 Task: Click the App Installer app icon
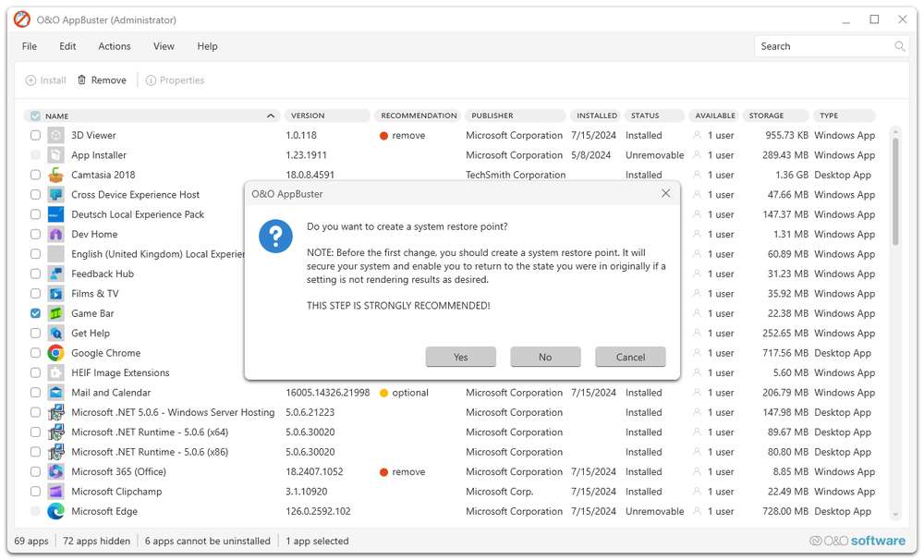click(55, 155)
